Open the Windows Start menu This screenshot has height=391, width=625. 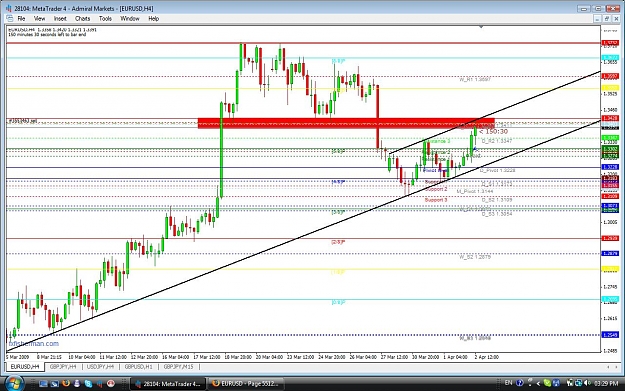pos(14,383)
